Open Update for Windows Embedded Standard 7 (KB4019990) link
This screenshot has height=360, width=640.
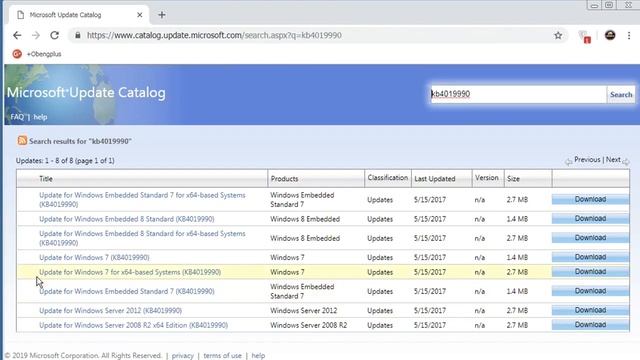[127, 291]
